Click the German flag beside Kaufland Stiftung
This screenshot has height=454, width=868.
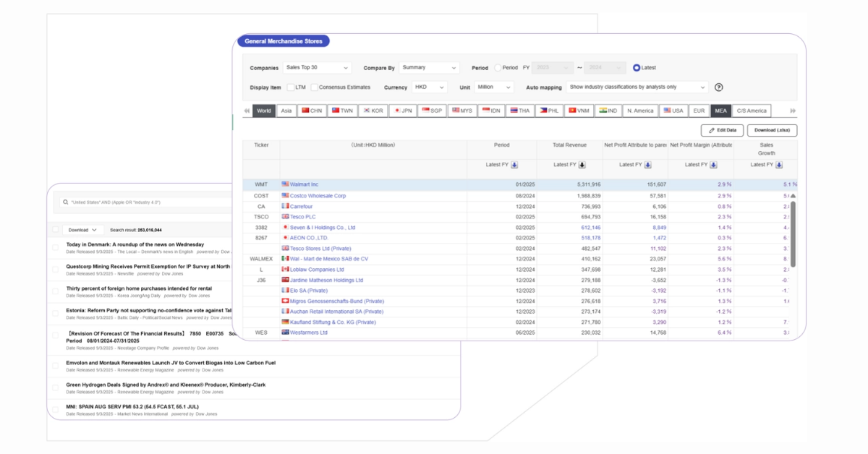coord(285,322)
